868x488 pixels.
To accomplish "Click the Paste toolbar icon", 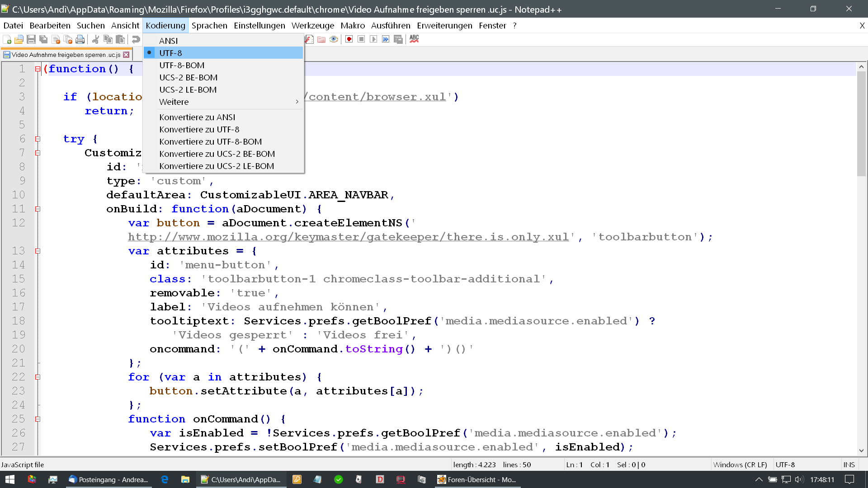I will (120, 40).
